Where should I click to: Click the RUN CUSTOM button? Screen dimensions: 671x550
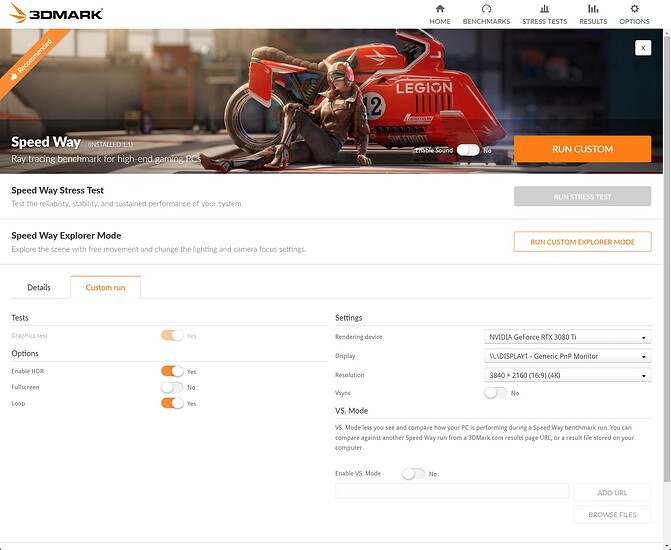pos(582,149)
